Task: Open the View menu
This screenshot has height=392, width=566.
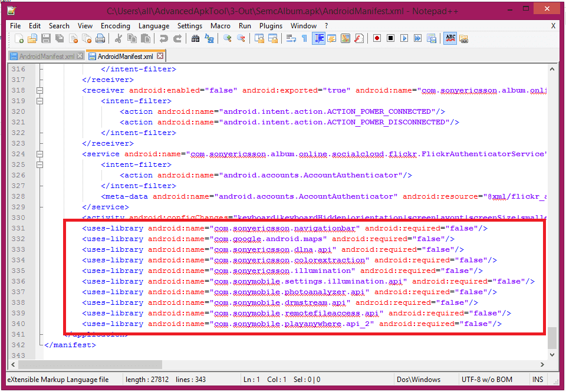Action: 85,25
